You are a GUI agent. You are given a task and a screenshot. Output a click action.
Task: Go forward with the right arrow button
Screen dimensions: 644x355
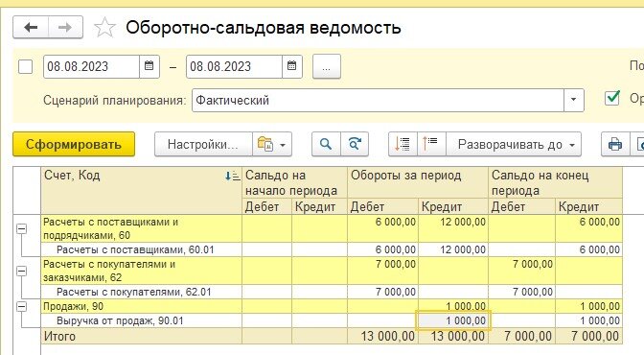click(65, 28)
